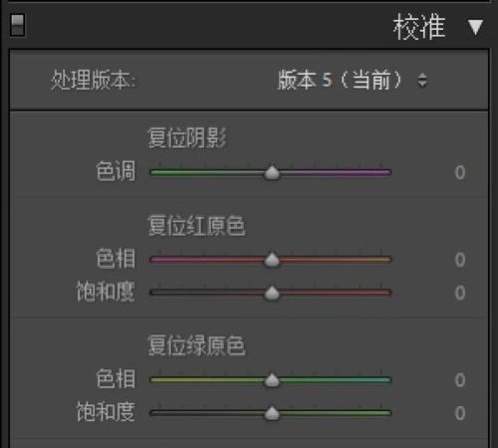Reset green primary via 复位绿原色
498x448 pixels.
coord(196,345)
